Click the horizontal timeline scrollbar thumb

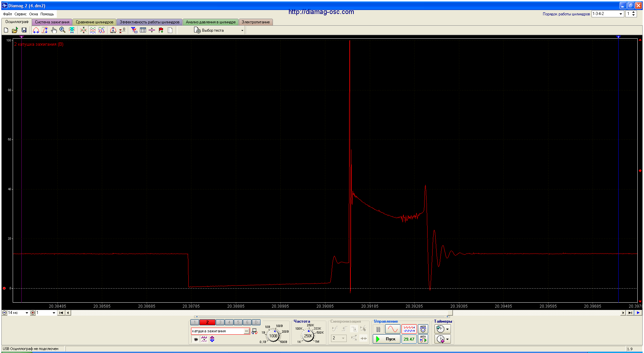point(451,313)
